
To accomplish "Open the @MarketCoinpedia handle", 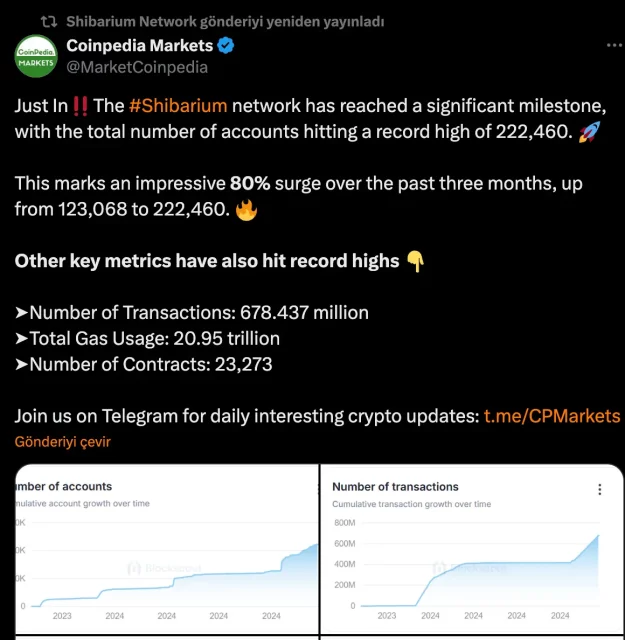I will pyautogui.click(x=137, y=67).
